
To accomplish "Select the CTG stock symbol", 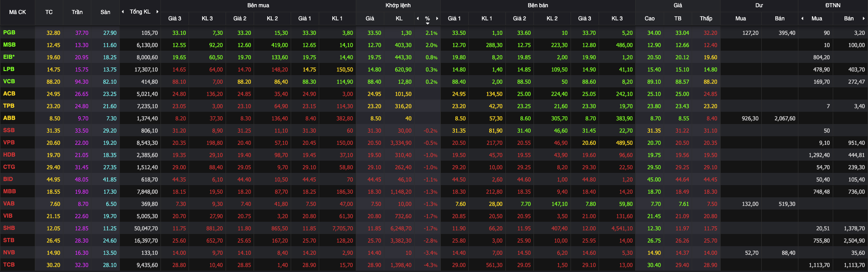I will [x=9, y=167].
